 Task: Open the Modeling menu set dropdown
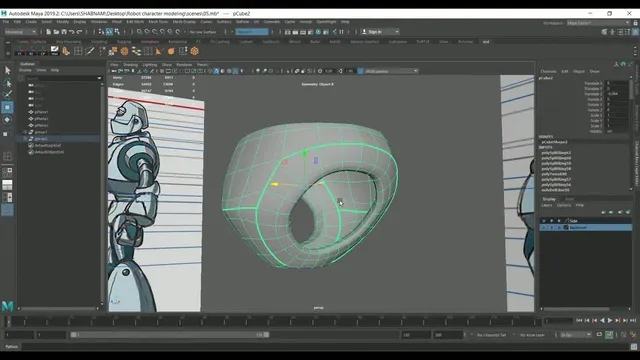coord(20,32)
